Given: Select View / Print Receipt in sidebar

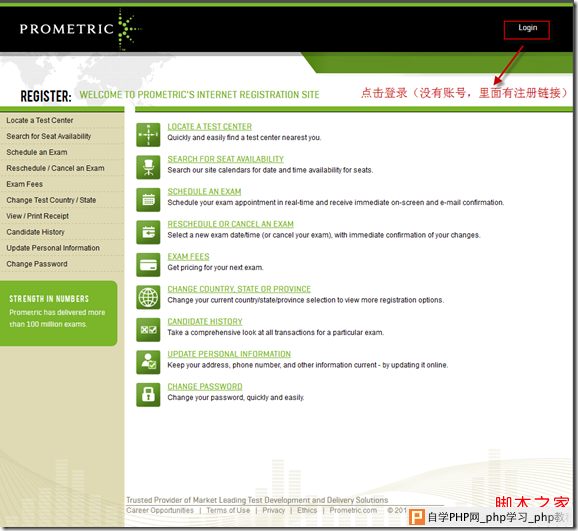Looking at the screenshot, I should click(x=37, y=216).
